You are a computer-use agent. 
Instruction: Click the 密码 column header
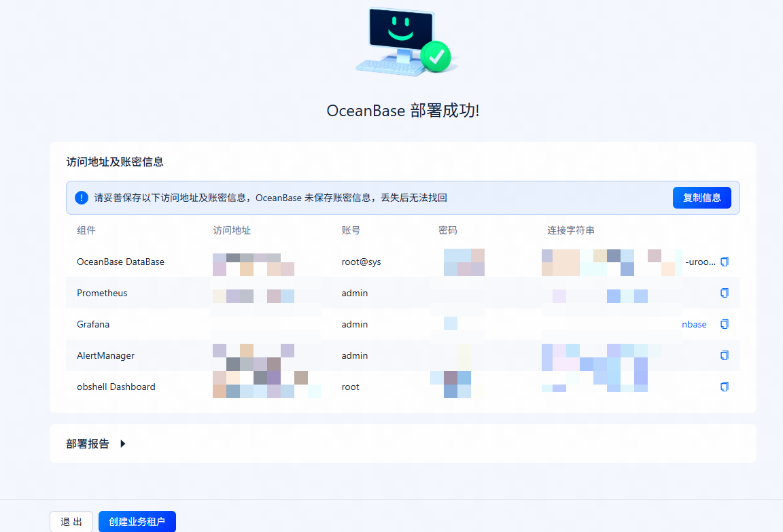(447, 230)
